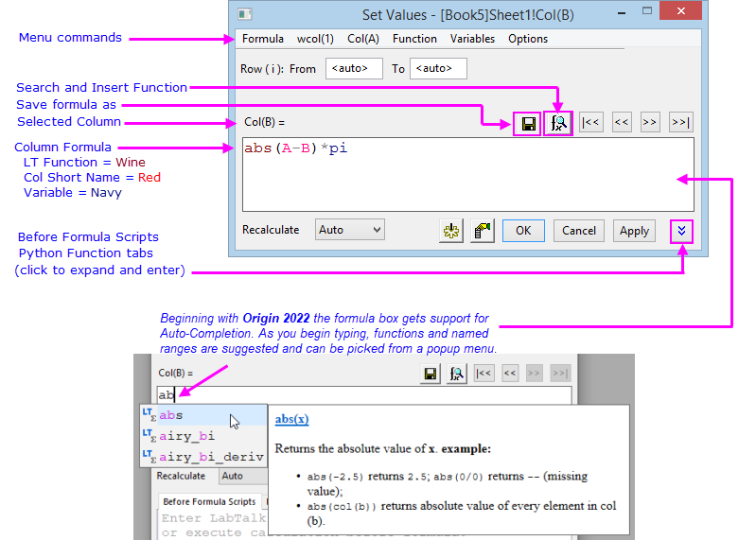
Task: Select abs in the autocomplete popup
Action: coord(203,415)
